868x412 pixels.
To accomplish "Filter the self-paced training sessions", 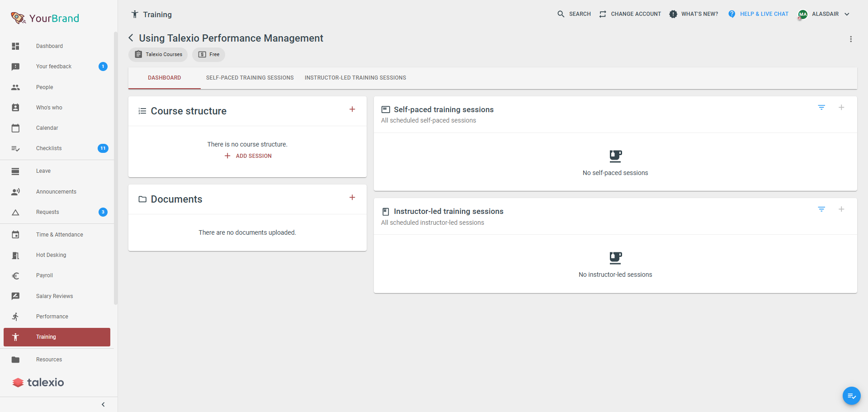I will pos(821,108).
